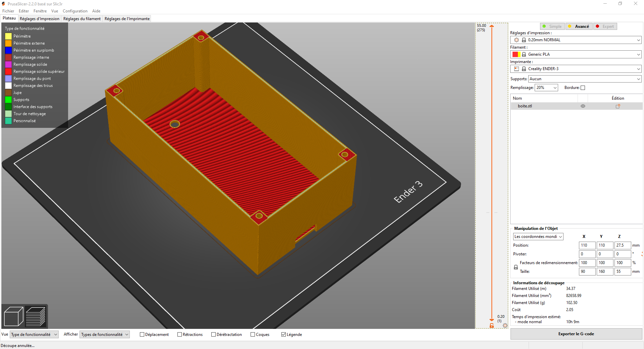Open the Imprimante dropdown Creality ENDER-3

(576, 69)
